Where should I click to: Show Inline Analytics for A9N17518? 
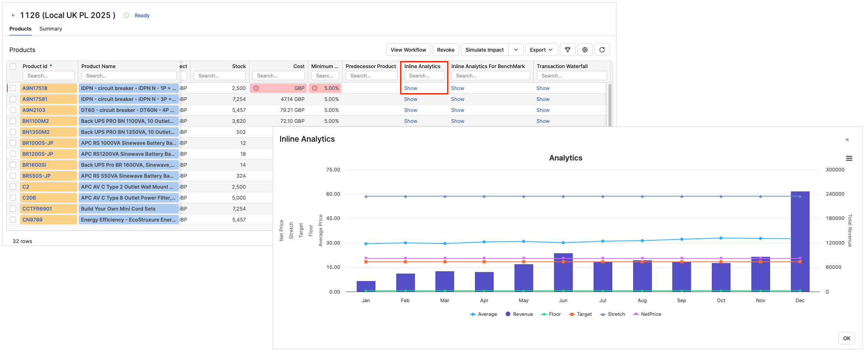(410, 88)
